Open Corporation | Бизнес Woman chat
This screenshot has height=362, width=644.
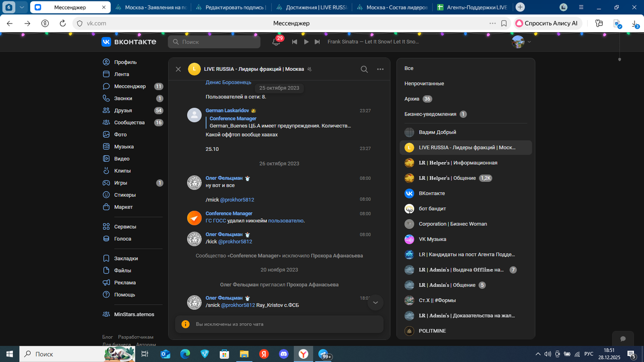466,224
